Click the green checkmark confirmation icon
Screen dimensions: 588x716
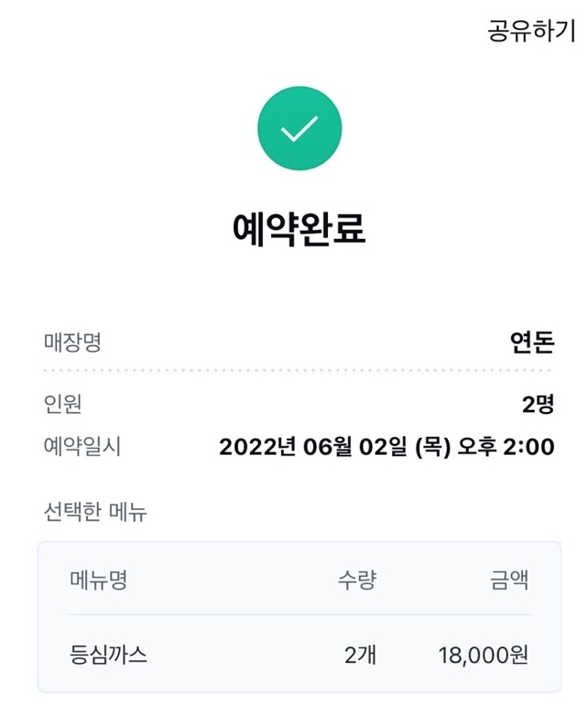[x=299, y=128]
